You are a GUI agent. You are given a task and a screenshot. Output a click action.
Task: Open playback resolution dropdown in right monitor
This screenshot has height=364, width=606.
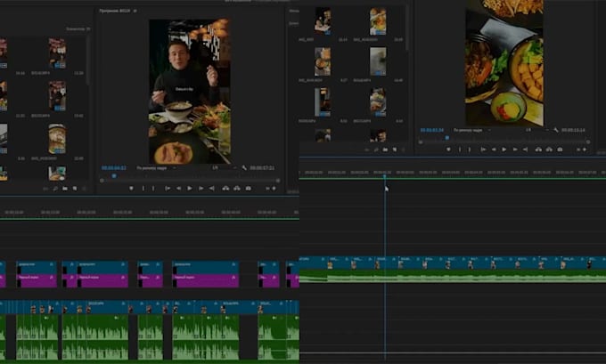click(536, 130)
